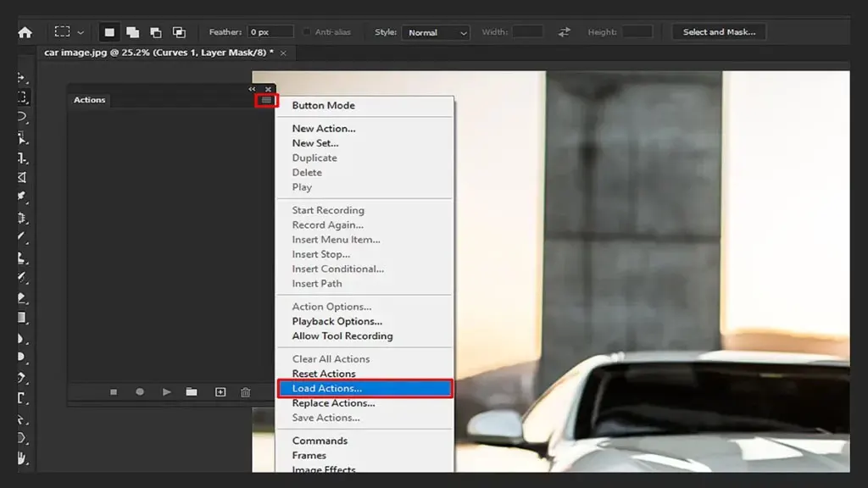This screenshot has height=488, width=868.
Task: Click Load Actions... in the menu
Action: point(364,388)
